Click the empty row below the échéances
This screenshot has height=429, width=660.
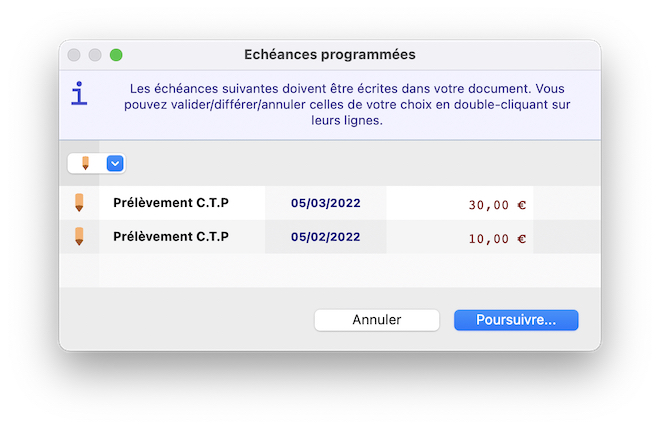click(x=330, y=270)
